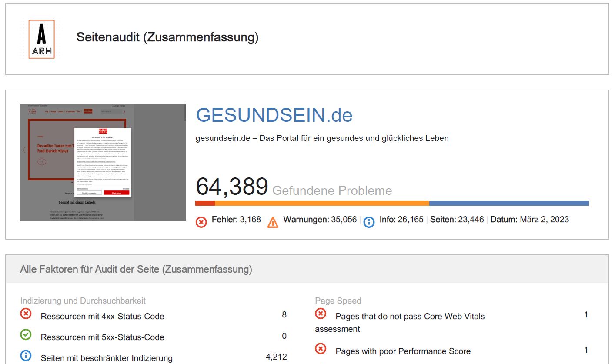Viewport: 615px width, 364px height.
Task: Click the info icon for Seiten mit beschränkter Indizierung
Action: coord(26,355)
